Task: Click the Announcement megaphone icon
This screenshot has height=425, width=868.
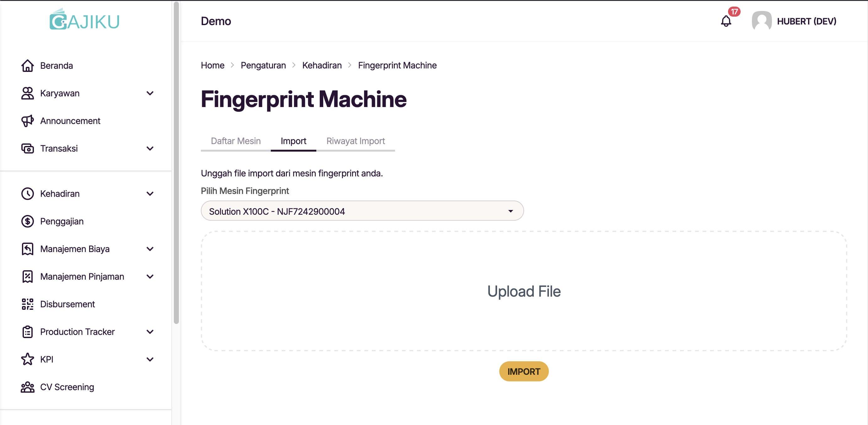Action: click(27, 121)
